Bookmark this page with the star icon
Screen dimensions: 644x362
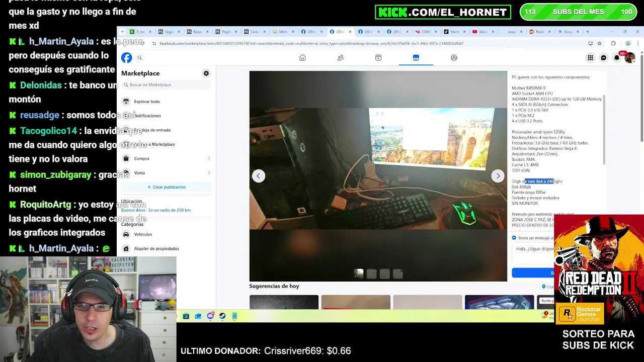pyautogui.click(x=599, y=43)
